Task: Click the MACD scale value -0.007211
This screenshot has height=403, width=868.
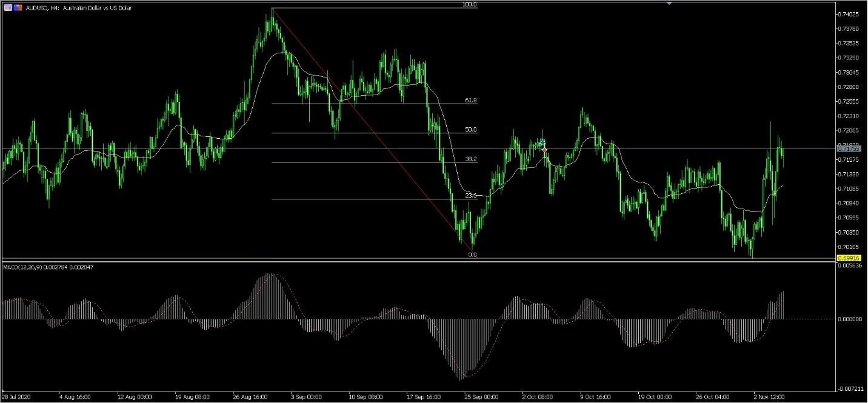Action: tap(852, 388)
